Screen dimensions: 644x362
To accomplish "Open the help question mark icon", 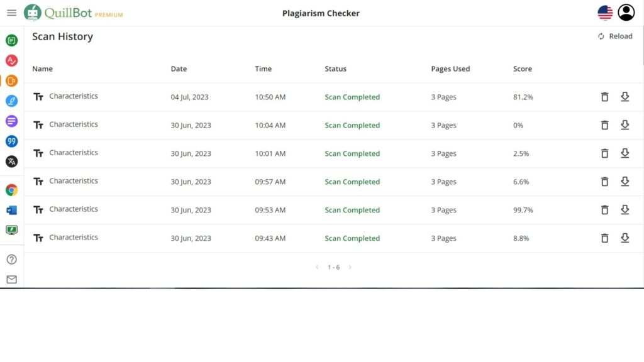I will 11,259.
